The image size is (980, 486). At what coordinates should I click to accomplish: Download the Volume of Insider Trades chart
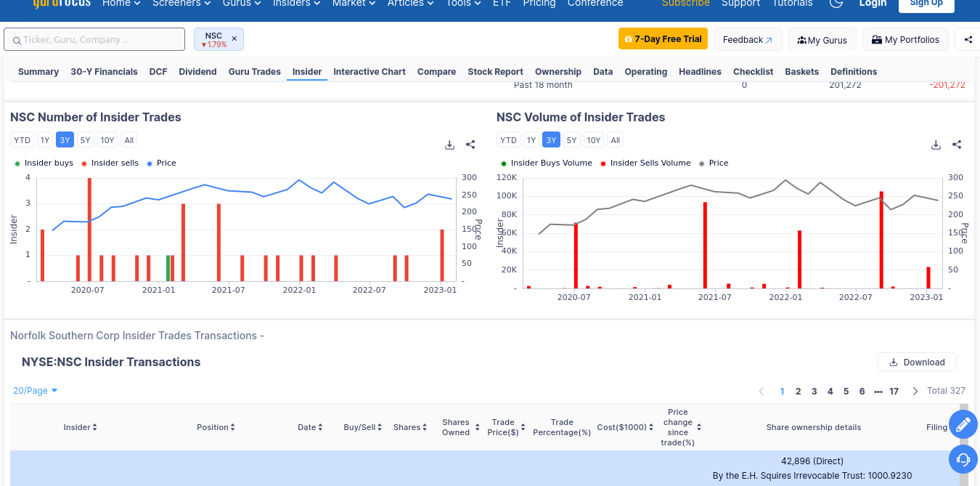(936, 145)
